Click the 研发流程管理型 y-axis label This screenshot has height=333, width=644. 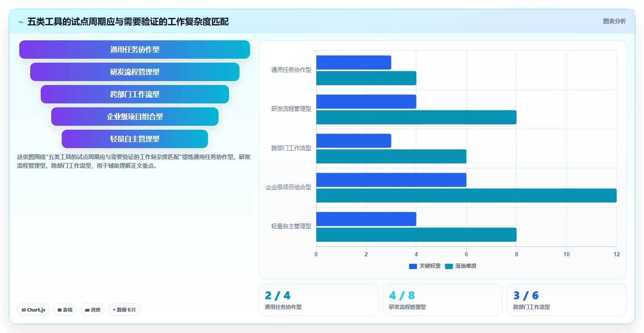coord(291,109)
